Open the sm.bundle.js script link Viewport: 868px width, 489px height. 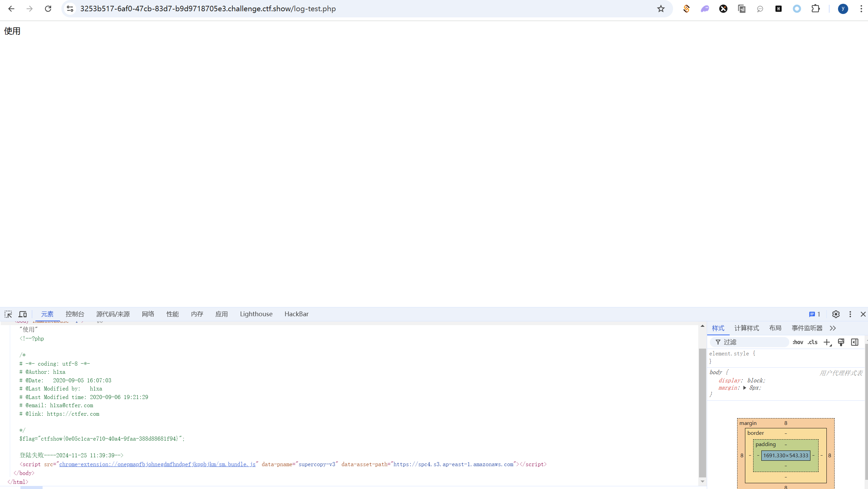pos(157,464)
